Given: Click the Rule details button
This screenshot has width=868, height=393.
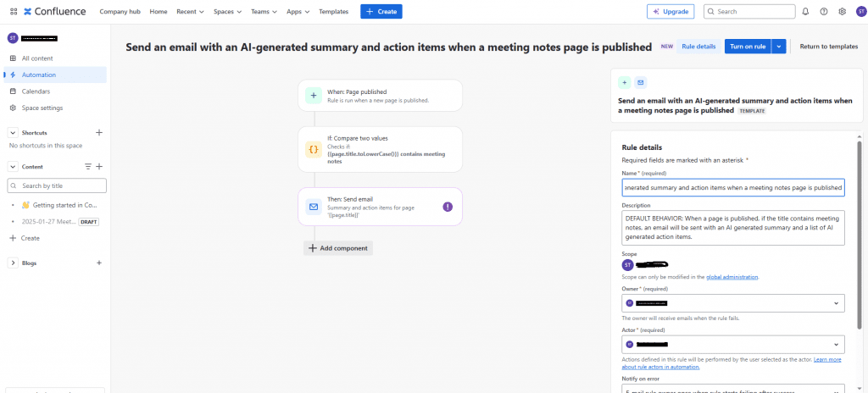Looking at the screenshot, I should point(698,47).
